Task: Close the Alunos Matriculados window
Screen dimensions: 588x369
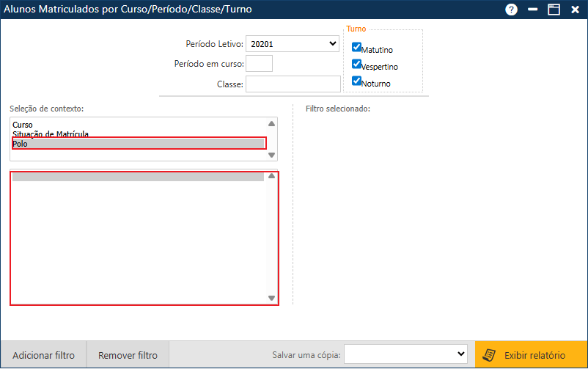Action: point(576,10)
